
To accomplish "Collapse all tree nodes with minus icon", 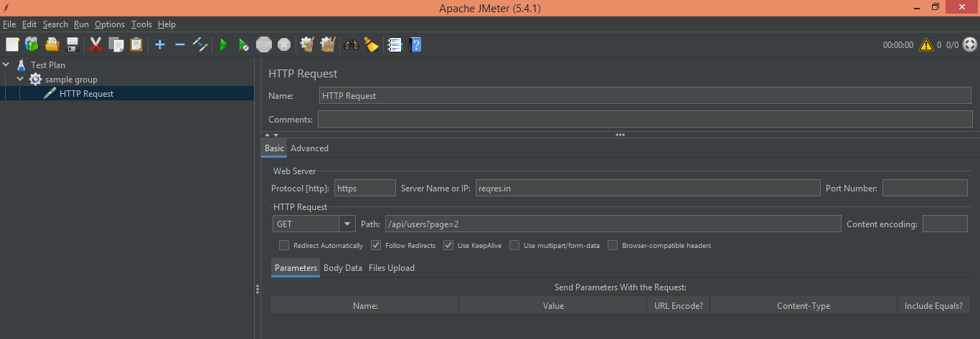I will tap(180, 44).
